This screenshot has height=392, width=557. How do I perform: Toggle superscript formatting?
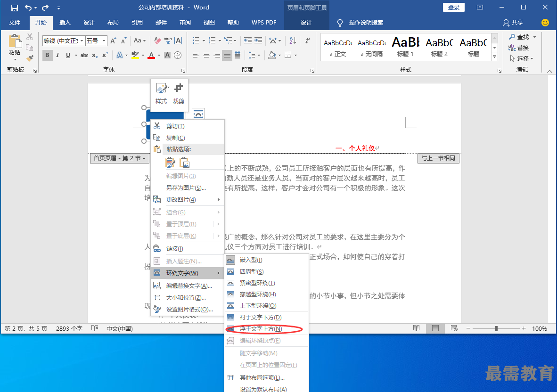coord(105,55)
